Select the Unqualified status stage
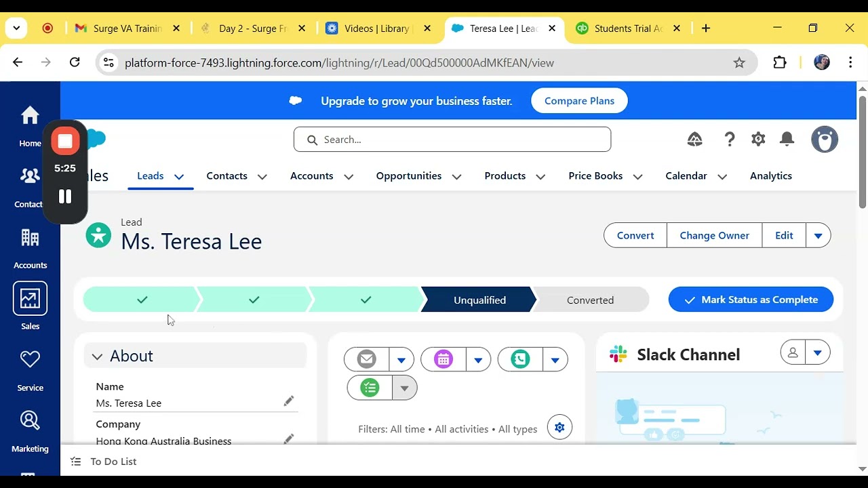Viewport: 868px width, 488px height. point(479,300)
